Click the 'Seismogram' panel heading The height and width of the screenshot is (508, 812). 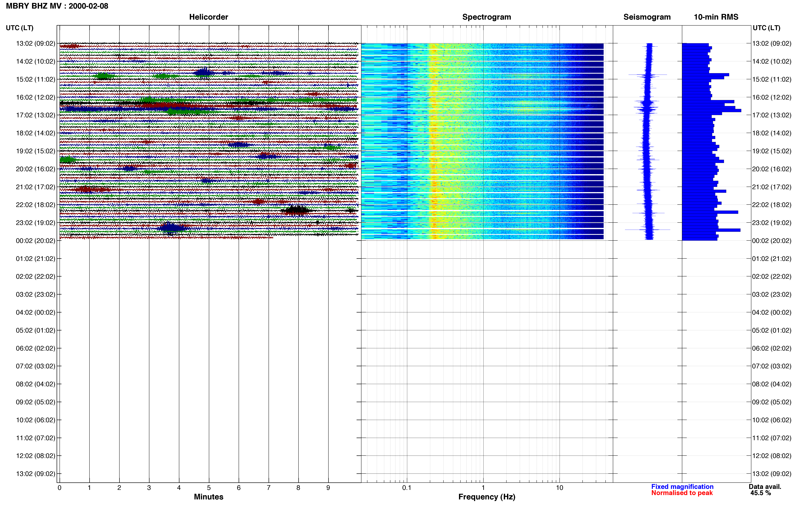click(x=647, y=17)
